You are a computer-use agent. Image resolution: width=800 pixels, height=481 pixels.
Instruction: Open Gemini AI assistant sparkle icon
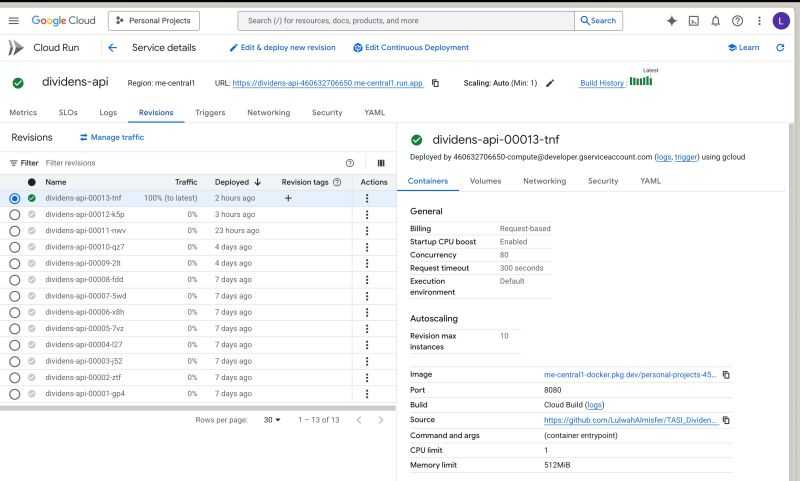(670, 21)
